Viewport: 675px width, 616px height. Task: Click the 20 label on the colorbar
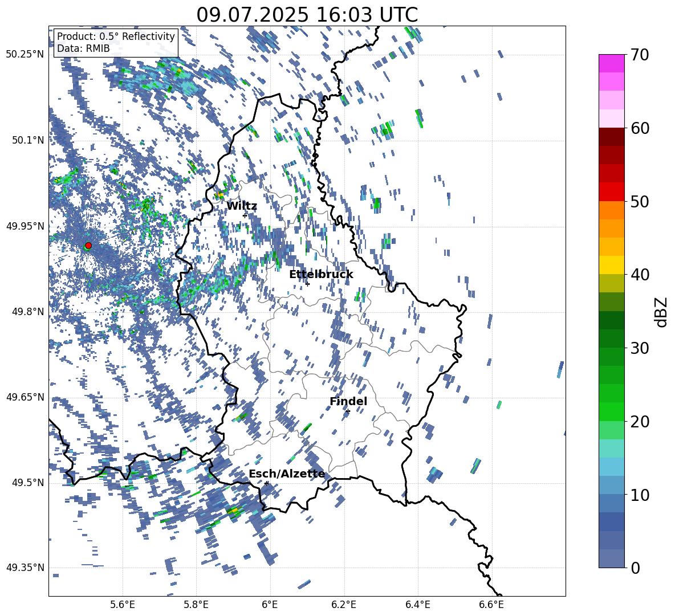[639, 422]
